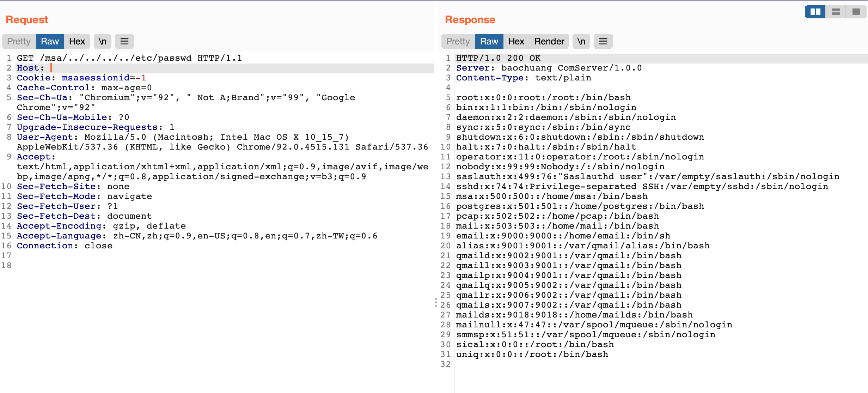The width and height of the screenshot is (868, 393).
Task: Open Response hamburger options menu
Action: click(x=603, y=41)
